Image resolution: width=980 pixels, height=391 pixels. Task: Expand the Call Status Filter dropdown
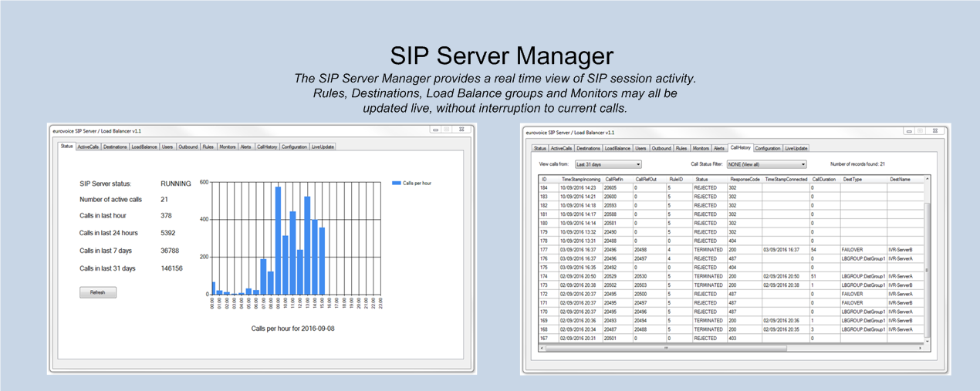pyautogui.click(x=769, y=164)
